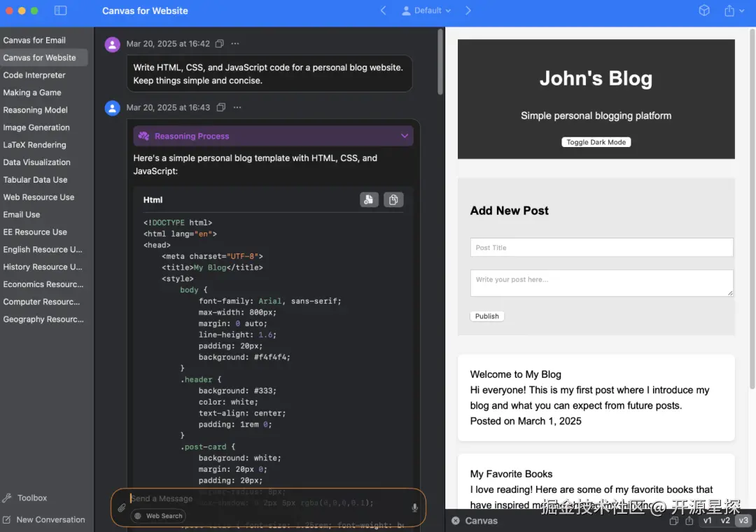Open Data Visualization conversation
The height and width of the screenshot is (532, 756).
(44, 162)
